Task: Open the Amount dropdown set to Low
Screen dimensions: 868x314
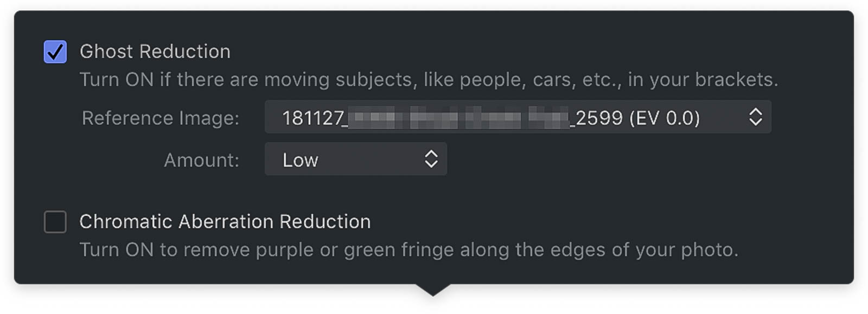Action: 355,159
